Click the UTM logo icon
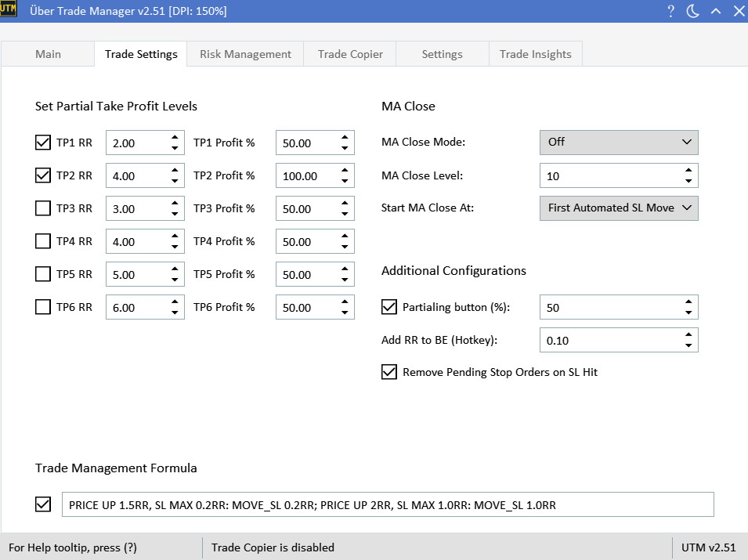748x560 pixels. (x=8, y=9)
